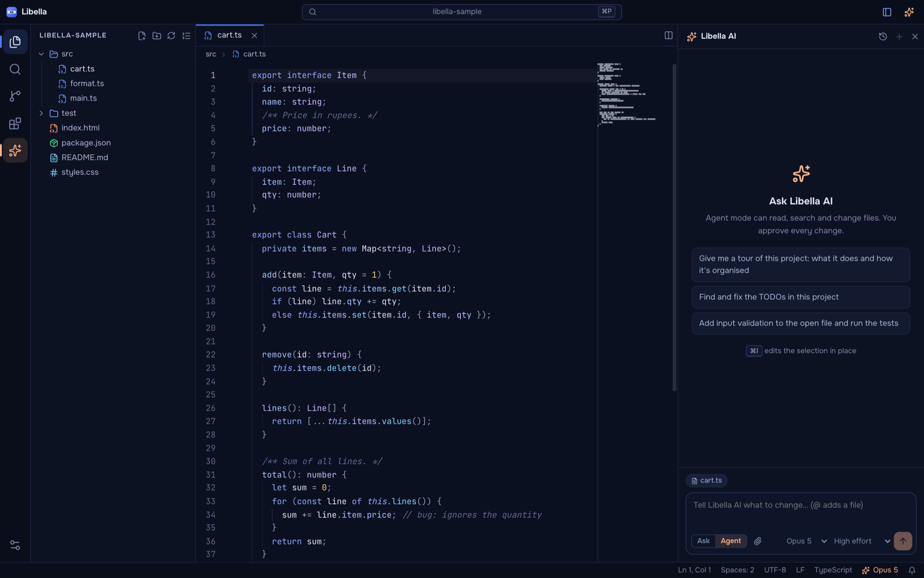Choose the 'Find and fix the TODOs' suggestion
Viewport: 924px width, 578px height.
(x=800, y=297)
